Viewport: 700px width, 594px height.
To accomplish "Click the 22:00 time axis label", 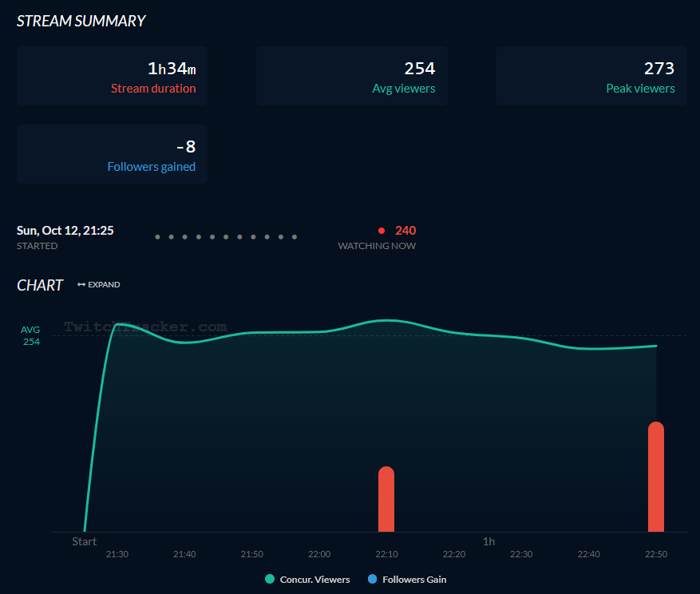I will point(319,554).
